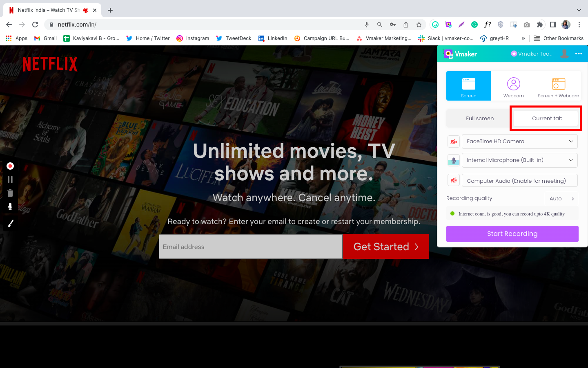Choose Current tab capture option
This screenshot has height=368, width=588.
(547, 118)
